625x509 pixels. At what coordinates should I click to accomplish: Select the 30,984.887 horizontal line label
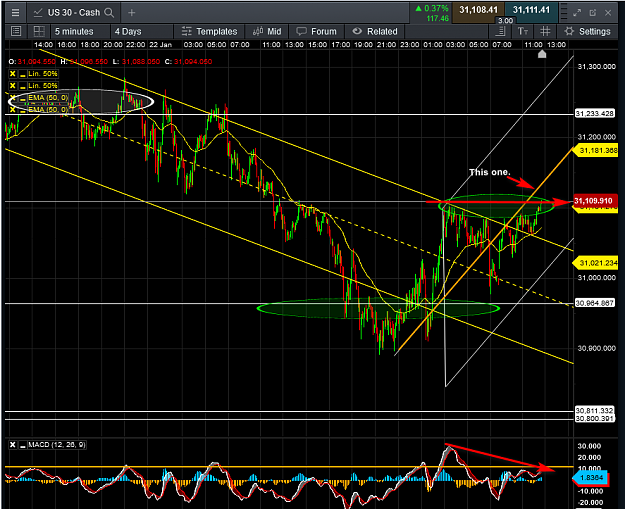594,303
